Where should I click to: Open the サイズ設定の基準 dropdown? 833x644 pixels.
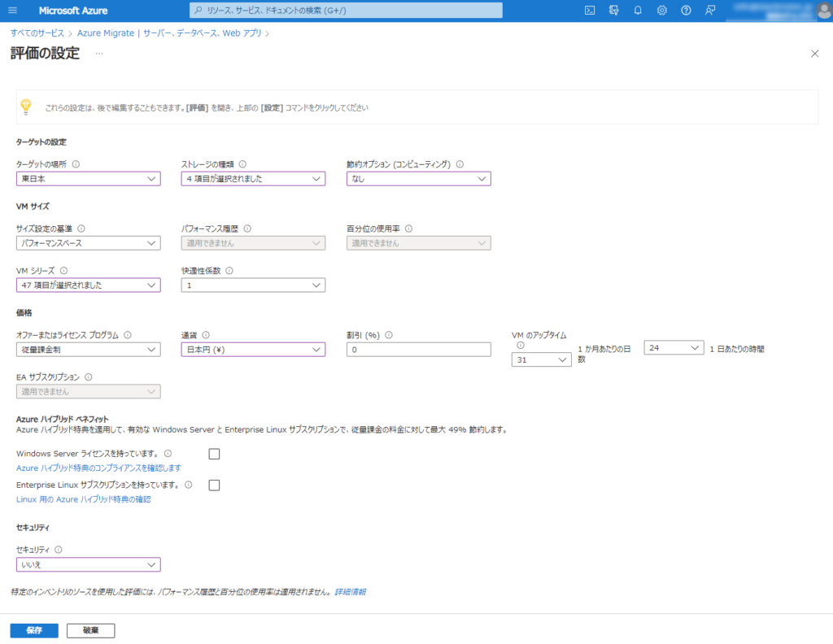88,243
